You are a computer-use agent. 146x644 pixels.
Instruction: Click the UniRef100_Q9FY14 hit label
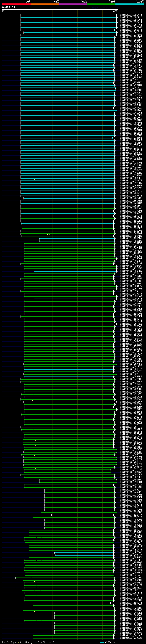click(131, 22)
